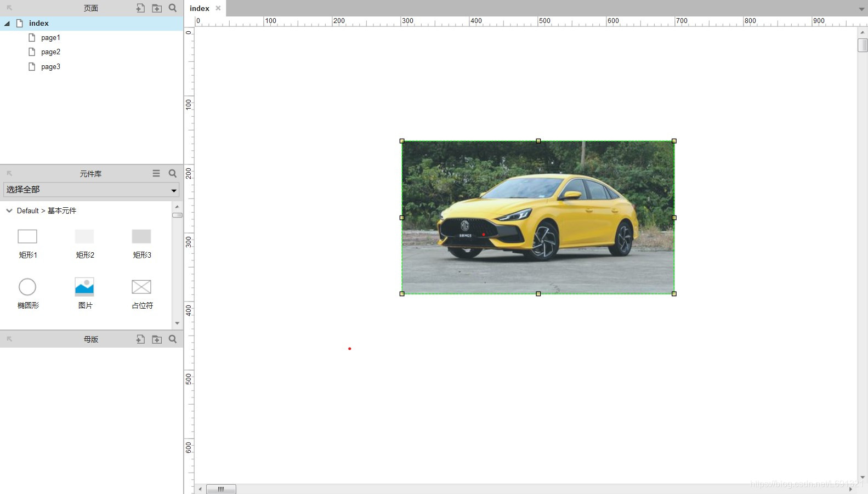The height and width of the screenshot is (494, 868).
Task: Click the canvas horizontal scrollbar thumb
Action: (x=221, y=489)
